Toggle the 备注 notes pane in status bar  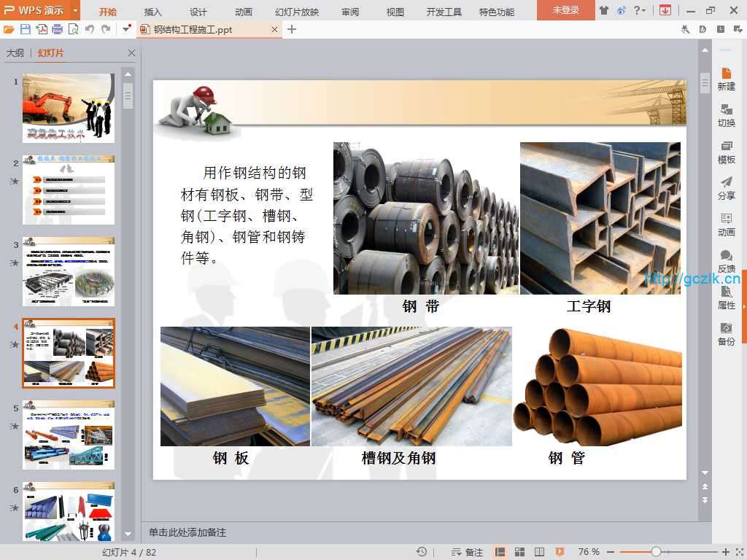tap(467, 552)
